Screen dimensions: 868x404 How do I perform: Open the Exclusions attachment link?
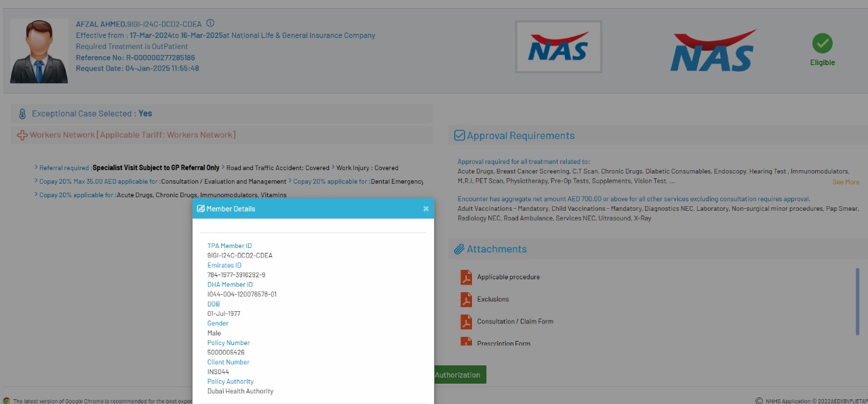493,300
